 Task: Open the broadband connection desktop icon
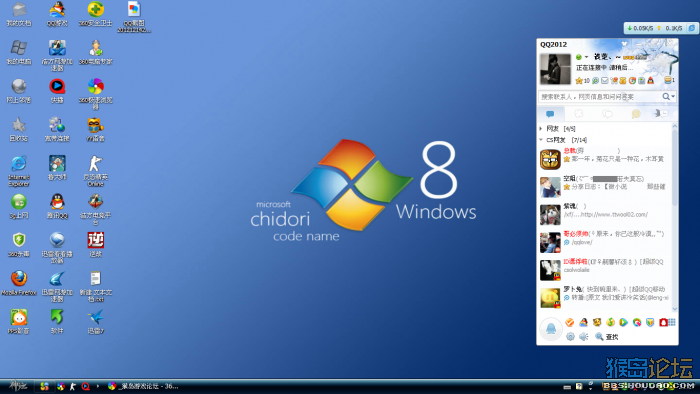coord(57,129)
